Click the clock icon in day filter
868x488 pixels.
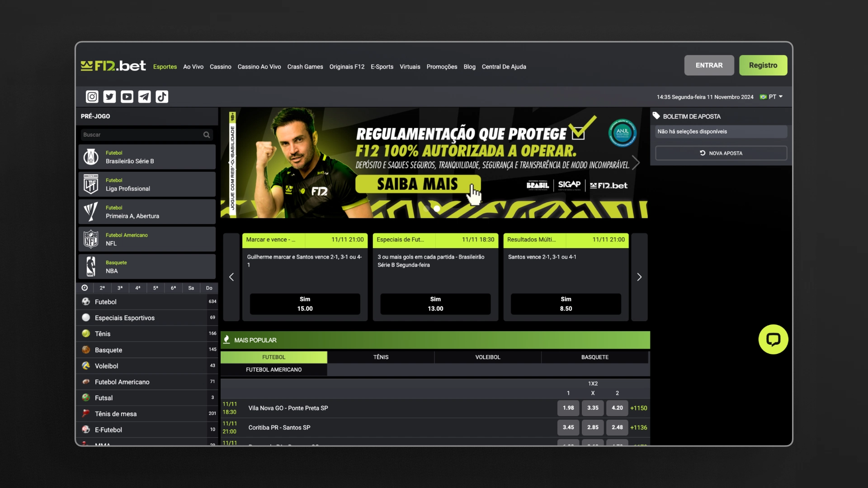coord(85,288)
